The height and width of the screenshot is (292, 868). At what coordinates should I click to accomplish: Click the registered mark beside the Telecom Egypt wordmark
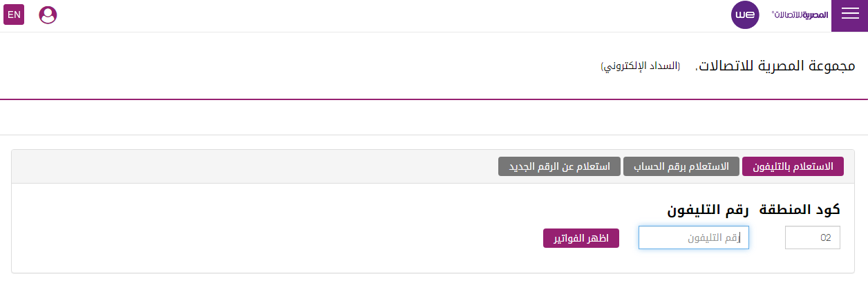tap(773, 12)
